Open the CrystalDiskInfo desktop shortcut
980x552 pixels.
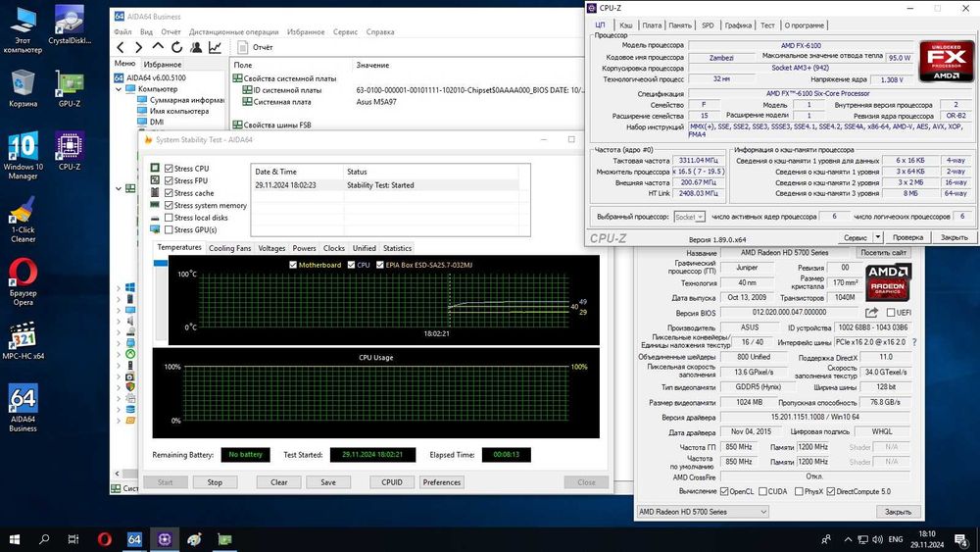(70, 25)
